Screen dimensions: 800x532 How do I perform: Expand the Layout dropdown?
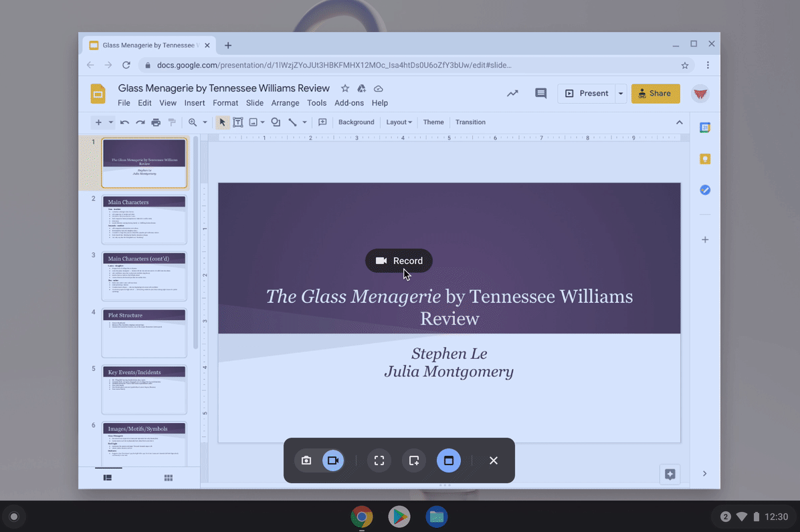tap(399, 122)
